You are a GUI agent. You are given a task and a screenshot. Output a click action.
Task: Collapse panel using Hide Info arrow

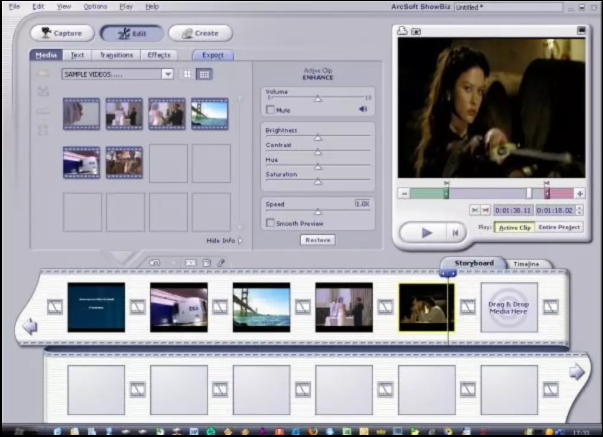point(241,240)
